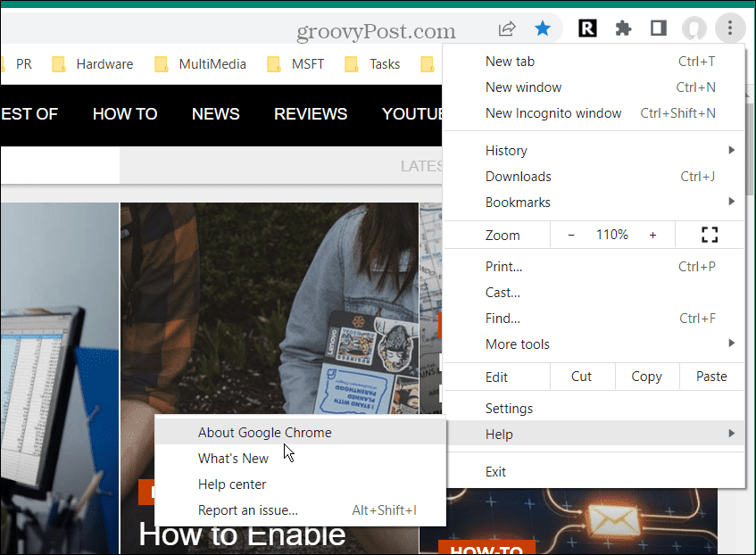Click the share page icon in address bar
The height and width of the screenshot is (555, 756).
[x=507, y=29]
